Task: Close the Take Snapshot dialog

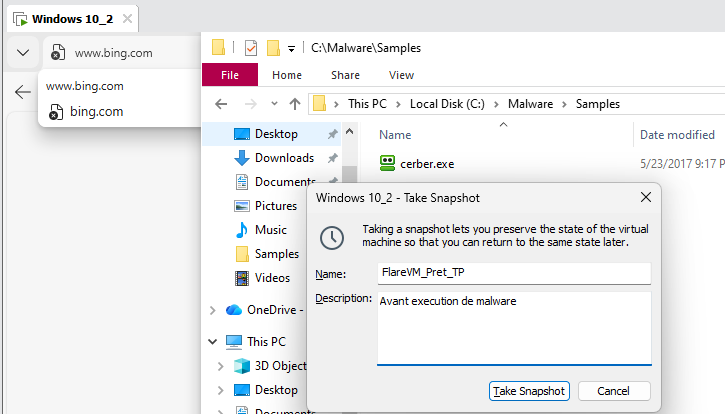Action: 646,198
